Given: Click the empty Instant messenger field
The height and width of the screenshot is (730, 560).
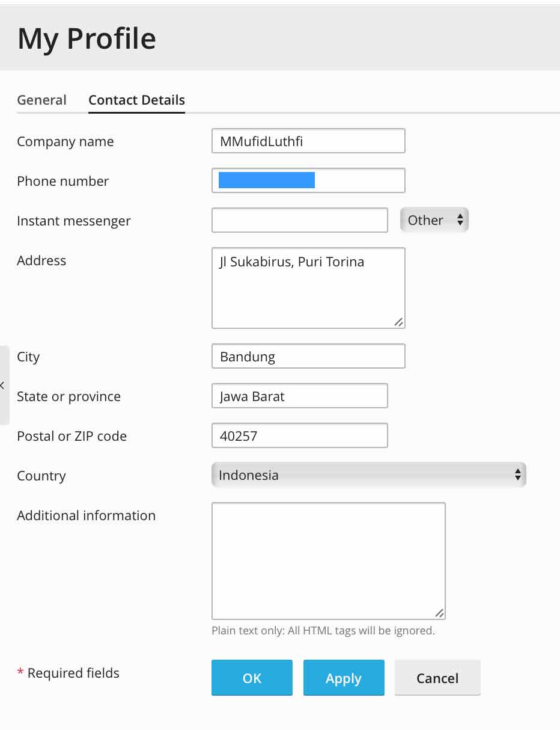Looking at the screenshot, I should pos(299,219).
